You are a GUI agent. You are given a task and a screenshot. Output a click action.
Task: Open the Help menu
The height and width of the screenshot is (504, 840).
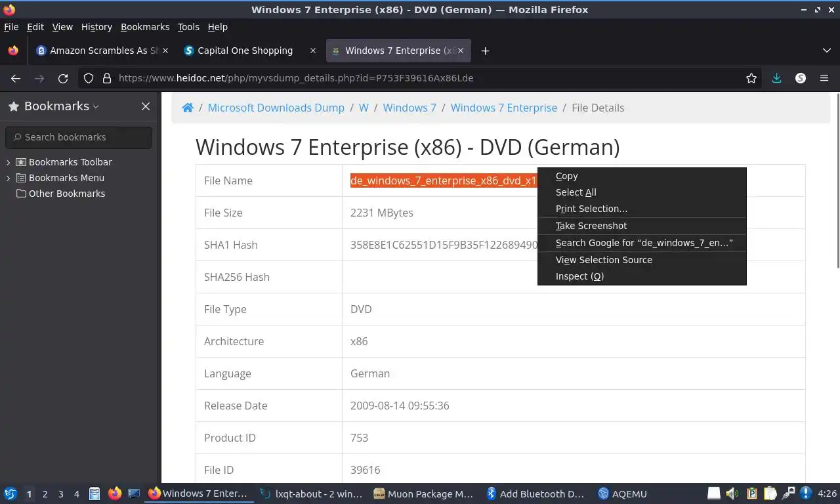(x=218, y=27)
